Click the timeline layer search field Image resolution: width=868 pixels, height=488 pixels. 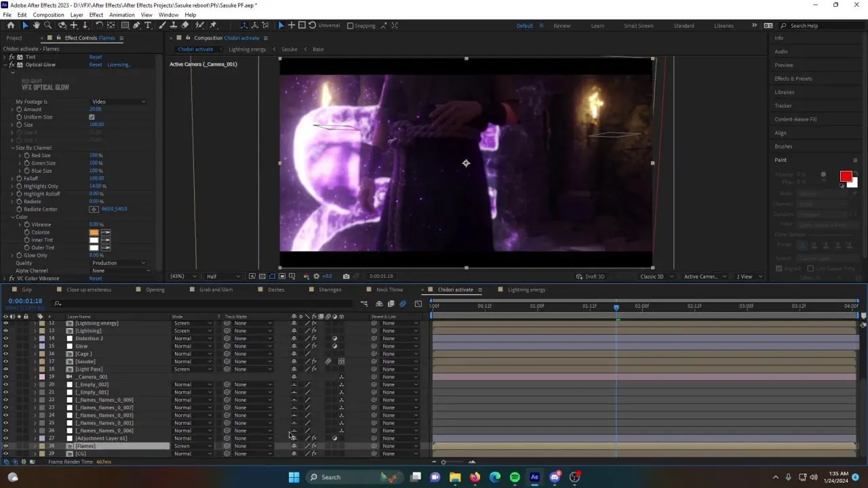click(x=203, y=304)
